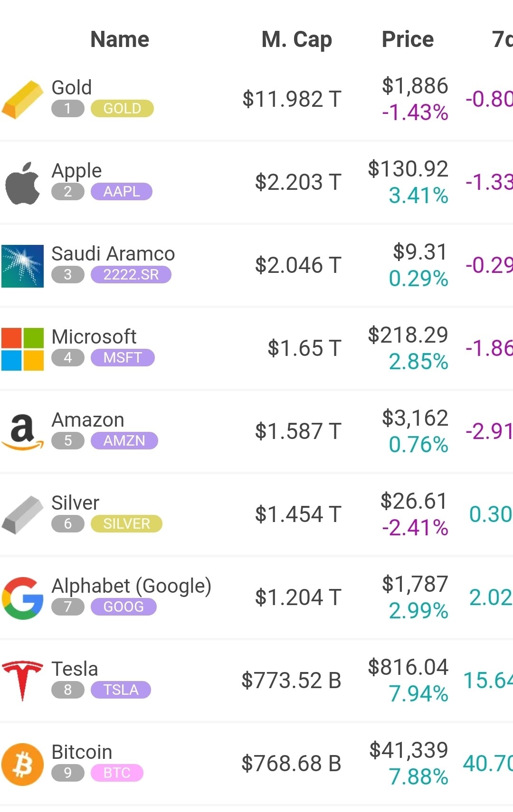Click the yellow GOLD ticker badge
513x812 pixels.
pyautogui.click(x=122, y=109)
